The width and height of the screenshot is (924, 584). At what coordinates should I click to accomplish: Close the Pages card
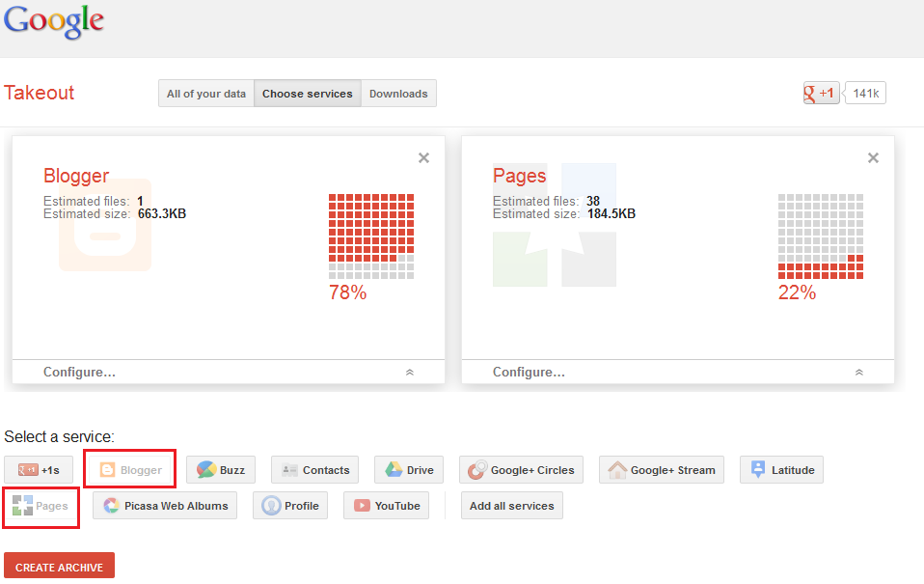873,157
